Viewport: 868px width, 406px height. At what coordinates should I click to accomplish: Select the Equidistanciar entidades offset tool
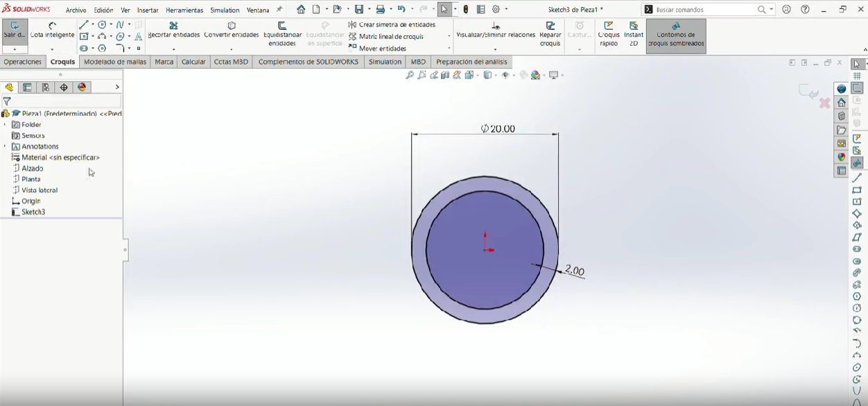coord(282,34)
